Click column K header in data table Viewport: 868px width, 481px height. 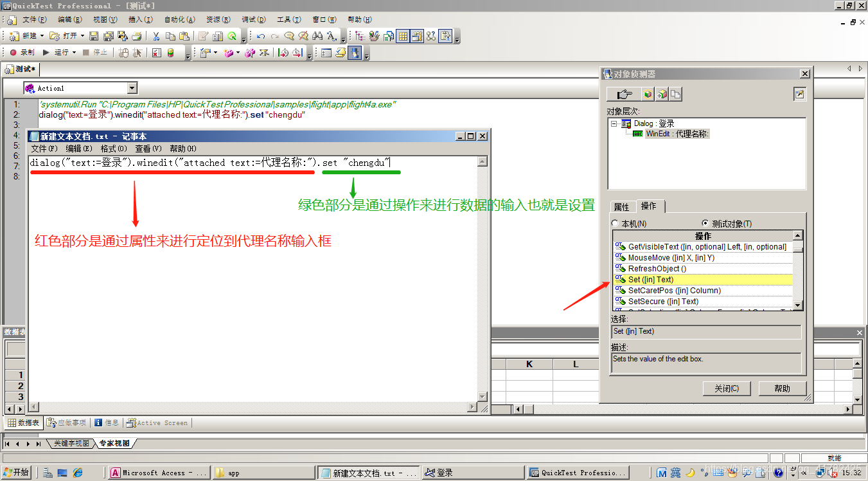click(x=529, y=364)
